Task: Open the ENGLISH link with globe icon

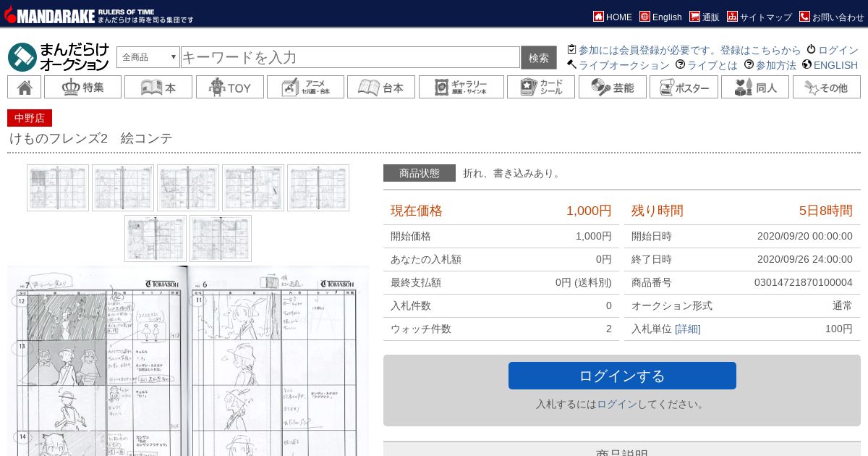Action: point(835,65)
